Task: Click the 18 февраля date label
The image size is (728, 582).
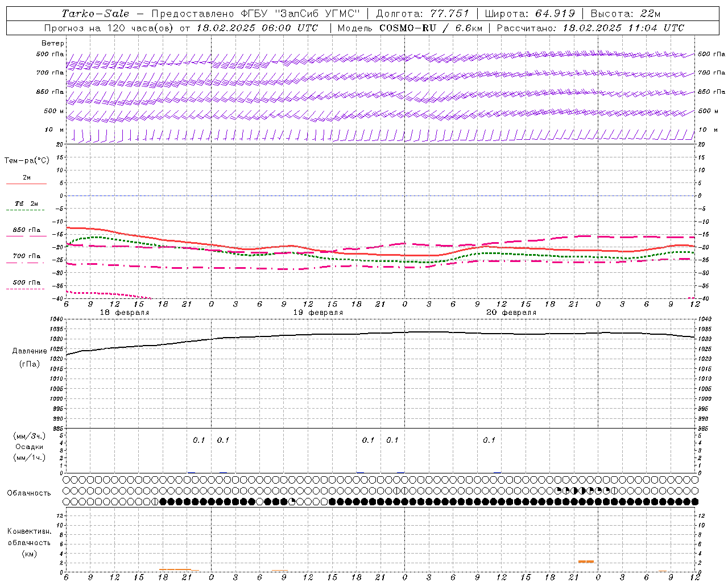Action: click(125, 313)
